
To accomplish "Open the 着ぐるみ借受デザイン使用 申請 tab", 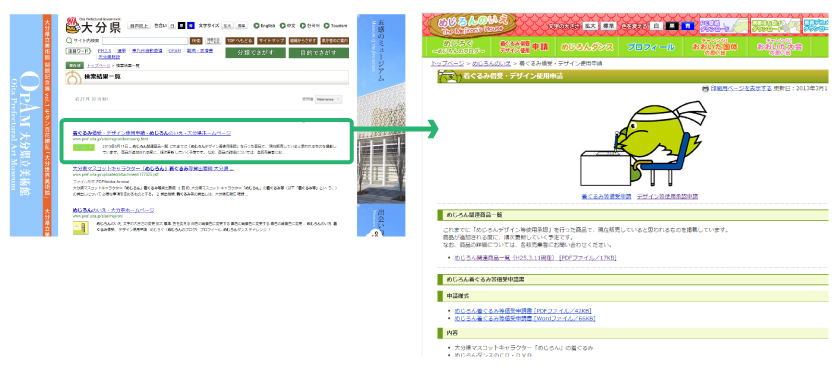I will pos(524,47).
